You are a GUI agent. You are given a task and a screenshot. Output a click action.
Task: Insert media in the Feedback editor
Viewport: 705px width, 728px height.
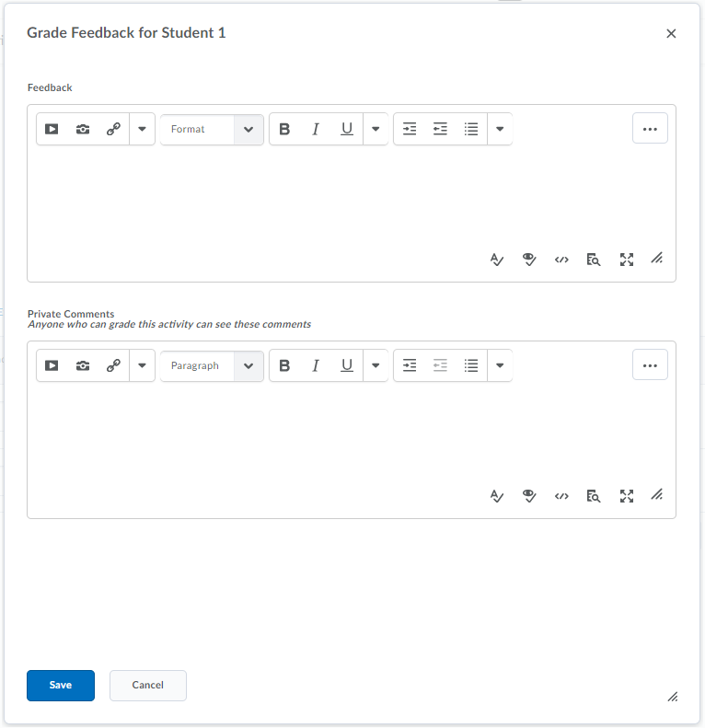pos(52,130)
